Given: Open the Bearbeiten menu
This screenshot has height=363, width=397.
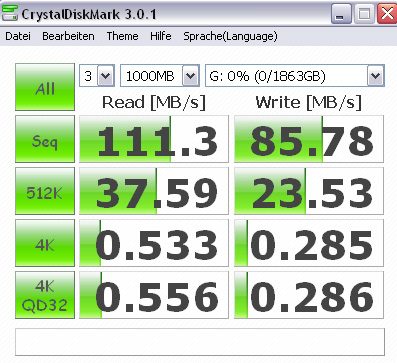Looking at the screenshot, I should point(68,36).
